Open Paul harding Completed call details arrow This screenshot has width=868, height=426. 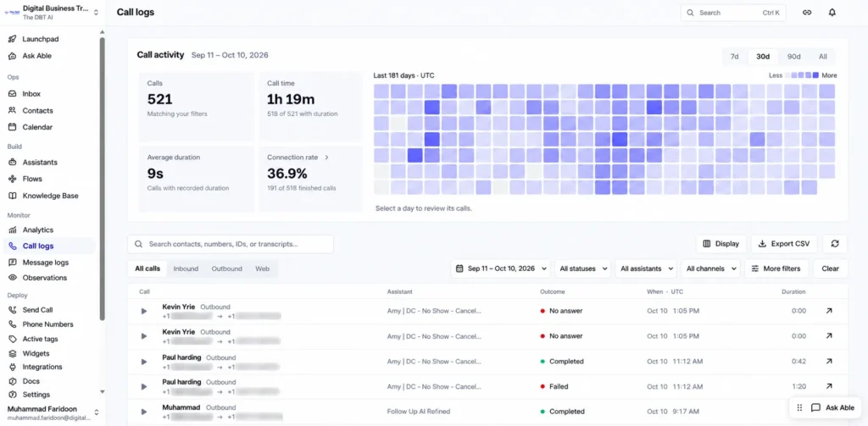click(829, 362)
